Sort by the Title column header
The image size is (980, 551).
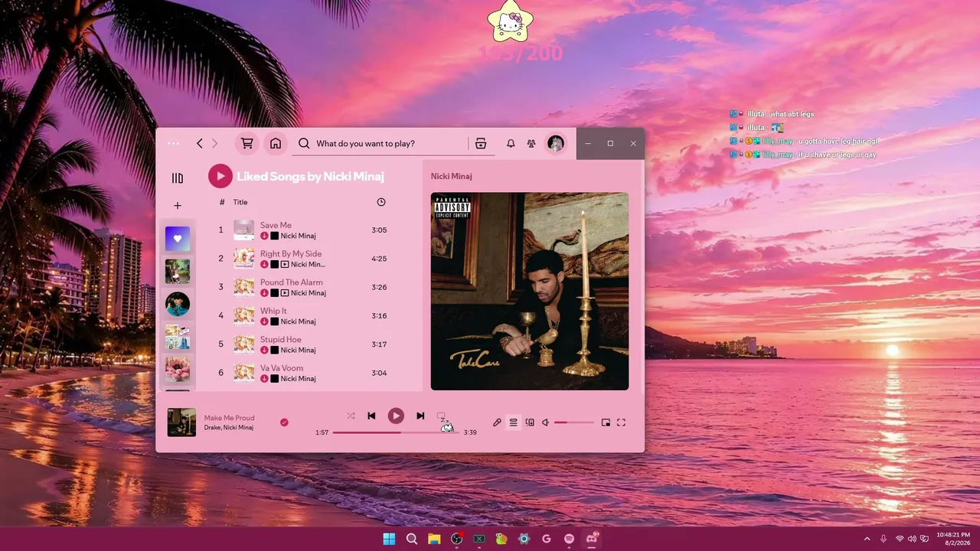tap(240, 202)
